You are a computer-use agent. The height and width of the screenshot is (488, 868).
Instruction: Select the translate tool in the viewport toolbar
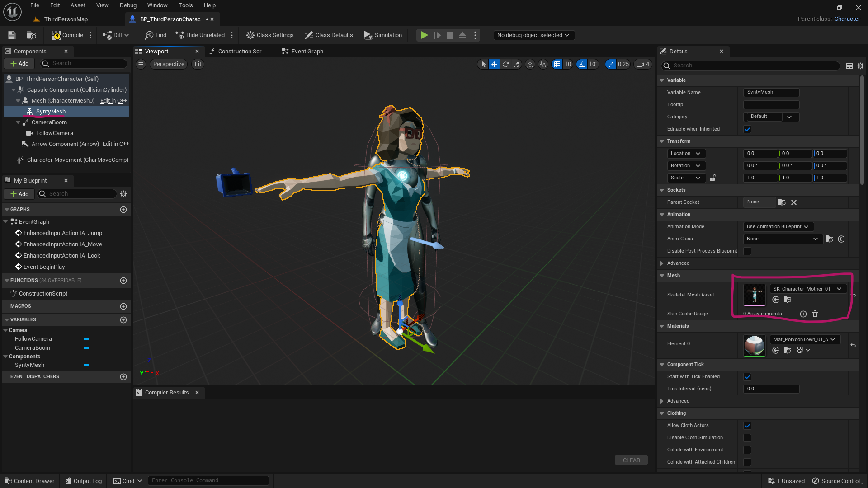494,64
